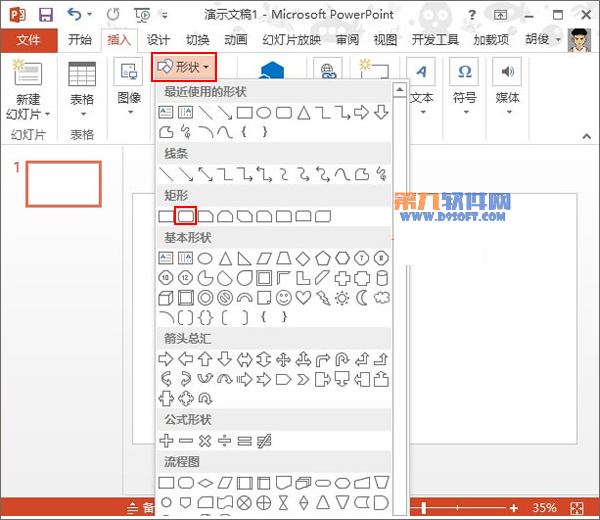Switch to the 动画 Animations tab
Viewport: 600px width, 520px height.
[x=236, y=40]
